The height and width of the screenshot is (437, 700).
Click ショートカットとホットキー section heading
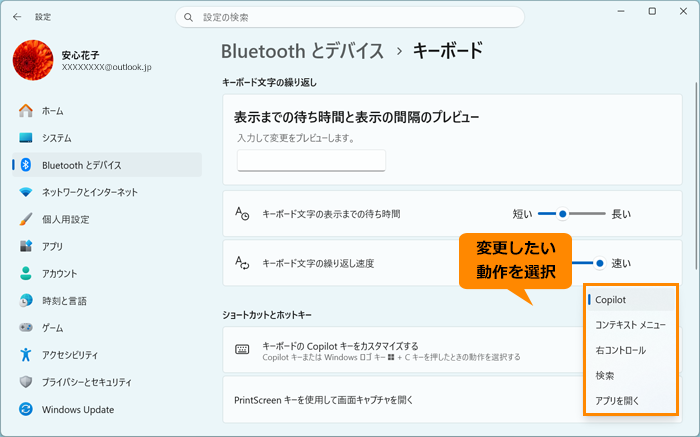click(267, 315)
